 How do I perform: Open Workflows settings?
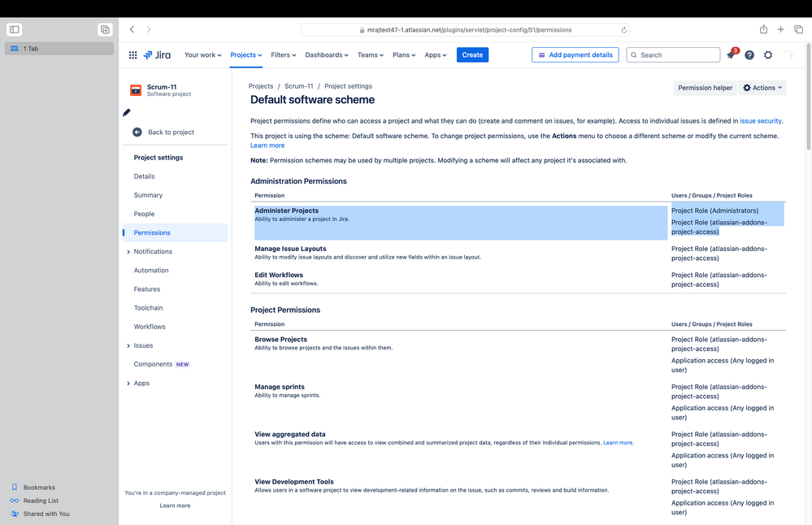pyautogui.click(x=150, y=327)
